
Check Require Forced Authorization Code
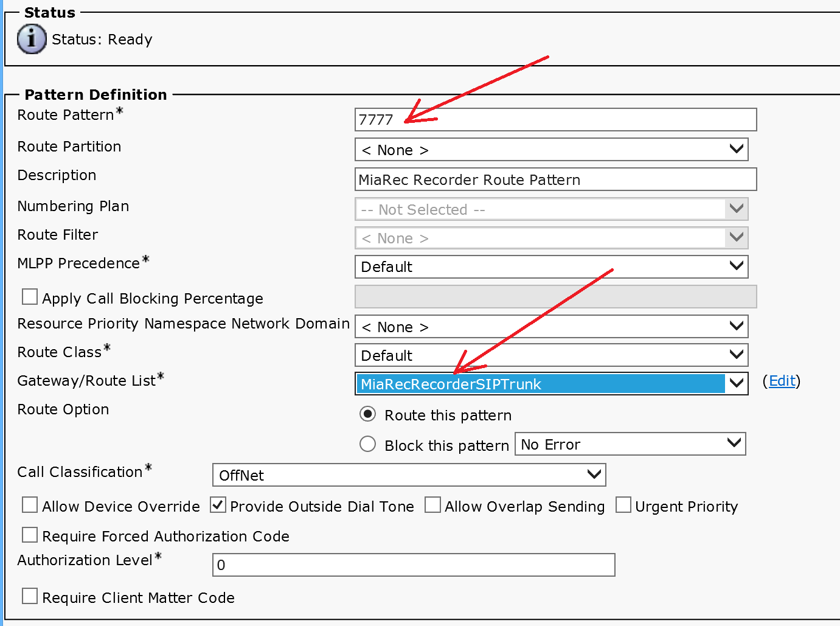click(x=30, y=535)
